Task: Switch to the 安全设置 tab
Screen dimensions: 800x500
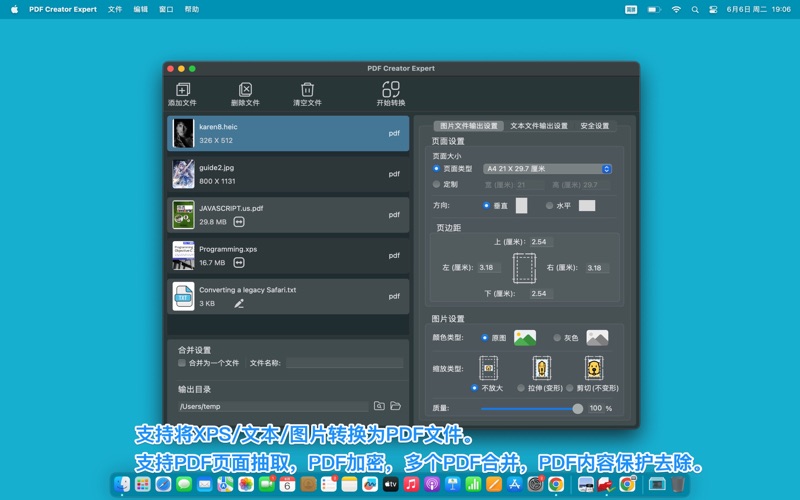Action: pos(594,126)
